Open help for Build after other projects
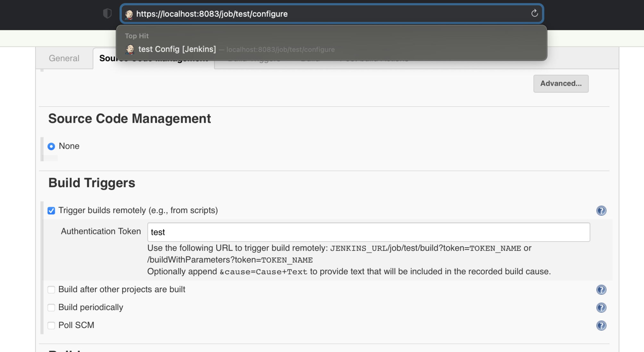 tap(601, 290)
